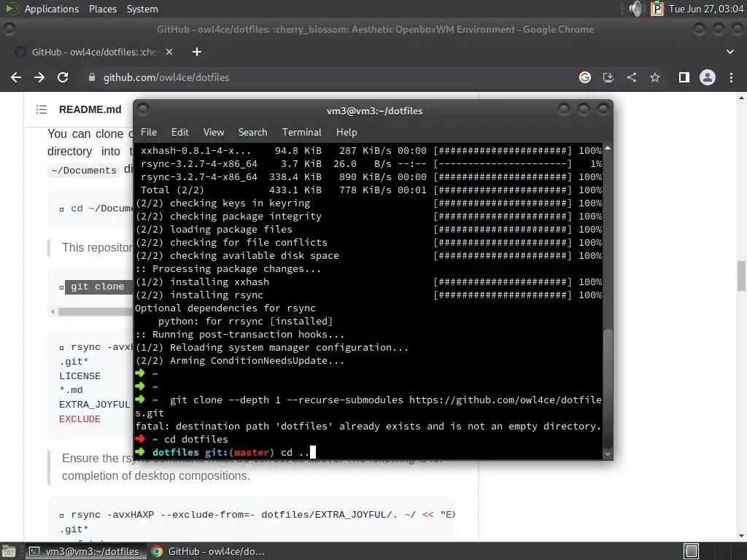
Task: Close the GitHub dotfiles tab
Action: (x=169, y=52)
